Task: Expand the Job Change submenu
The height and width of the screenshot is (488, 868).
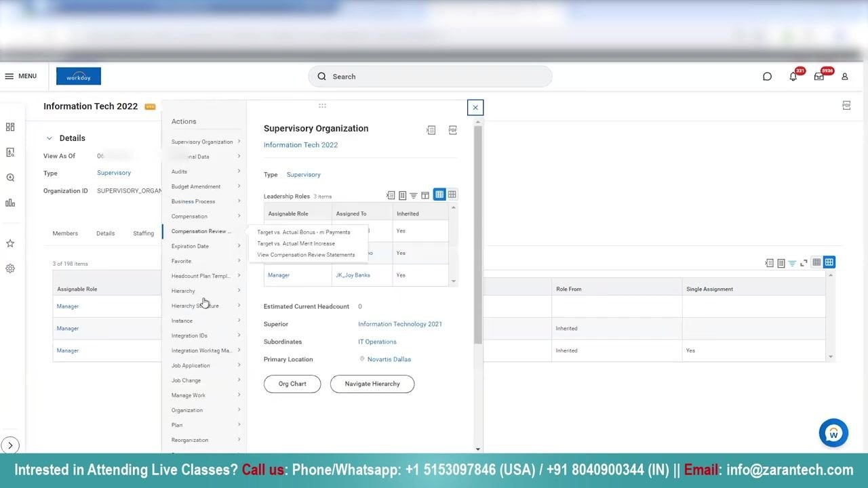Action: click(206, 380)
